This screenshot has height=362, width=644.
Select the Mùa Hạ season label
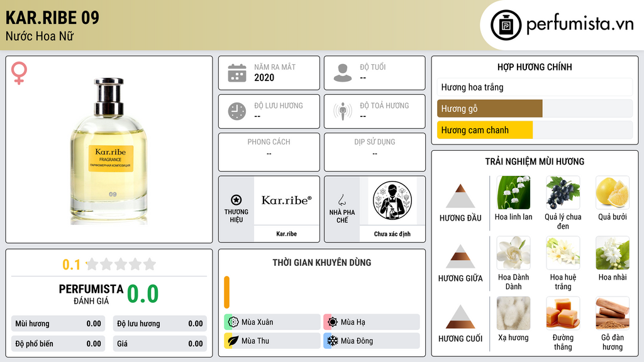353,322
